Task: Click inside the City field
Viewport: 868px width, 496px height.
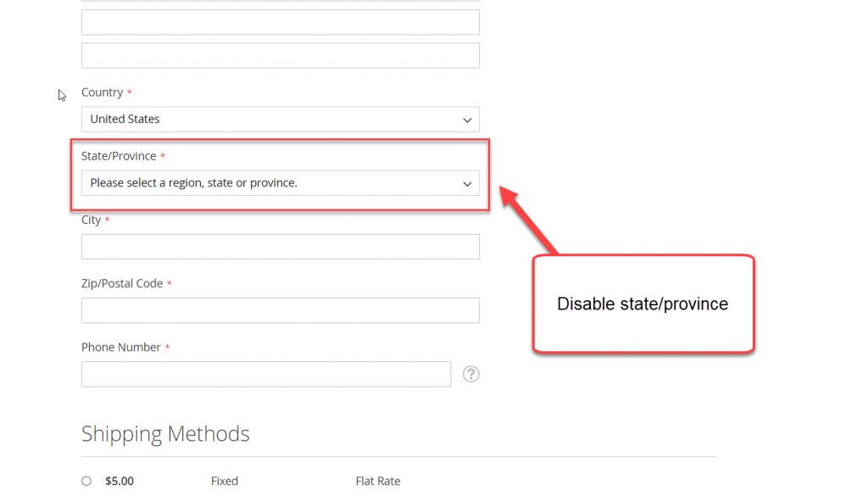Action: click(280, 246)
